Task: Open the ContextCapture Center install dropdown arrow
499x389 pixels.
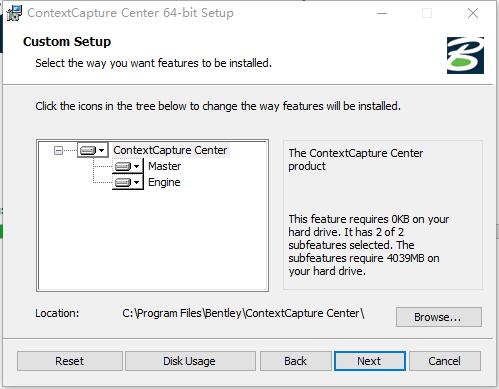Action: pos(102,150)
